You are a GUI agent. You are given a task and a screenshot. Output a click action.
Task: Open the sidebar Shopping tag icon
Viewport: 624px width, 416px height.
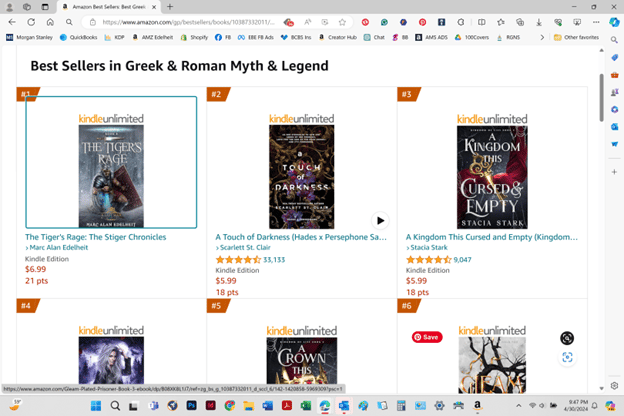(x=614, y=58)
